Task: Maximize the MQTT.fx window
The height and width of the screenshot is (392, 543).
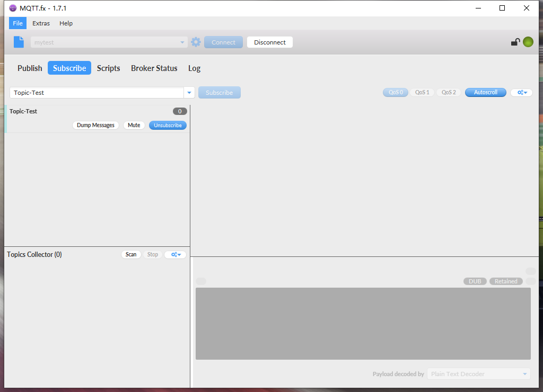Action: (502, 8)
